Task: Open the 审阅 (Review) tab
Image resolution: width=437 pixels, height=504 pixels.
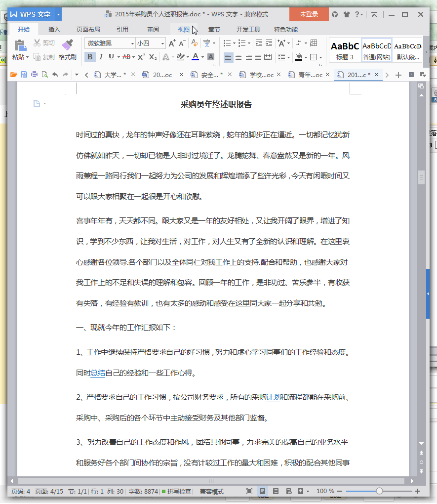Action: (x=153, y=30)
